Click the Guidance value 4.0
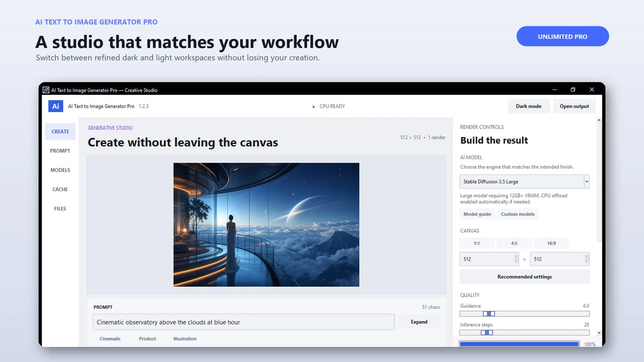Screen dimensions: 644x362 click(586, 306)
